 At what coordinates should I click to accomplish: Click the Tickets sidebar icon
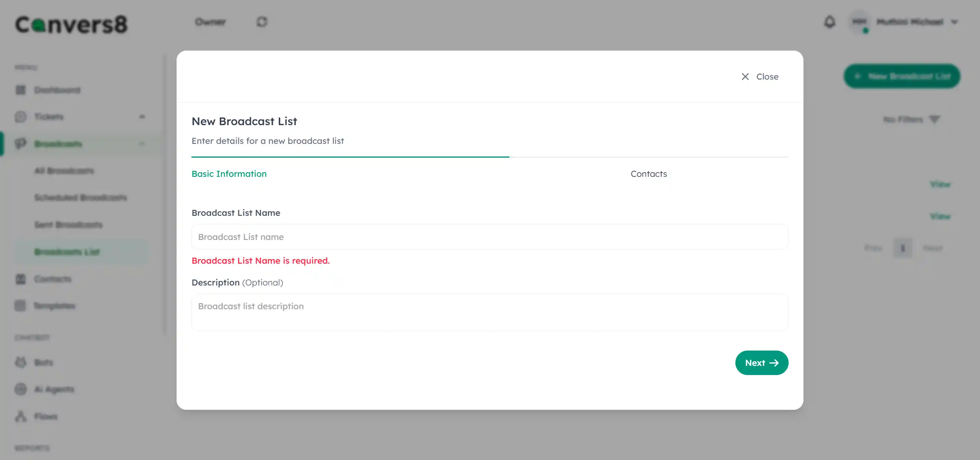tap(21, 117)
